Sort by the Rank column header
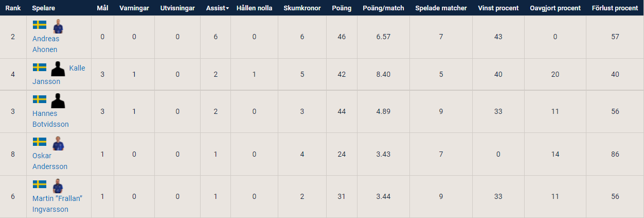Image resolution: width=644 pixels, height=218 pixels. pyautogui.click(x=13, y=8)
